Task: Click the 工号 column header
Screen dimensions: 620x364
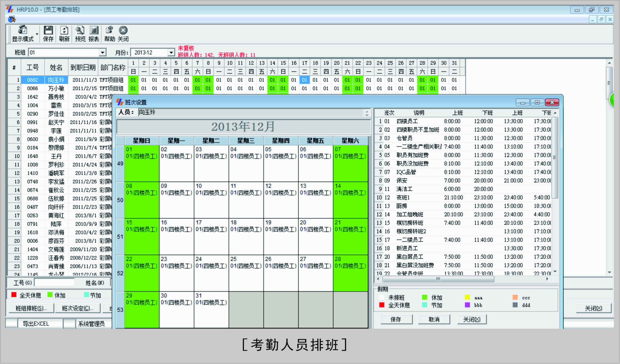Action: (x=32, y=68)
